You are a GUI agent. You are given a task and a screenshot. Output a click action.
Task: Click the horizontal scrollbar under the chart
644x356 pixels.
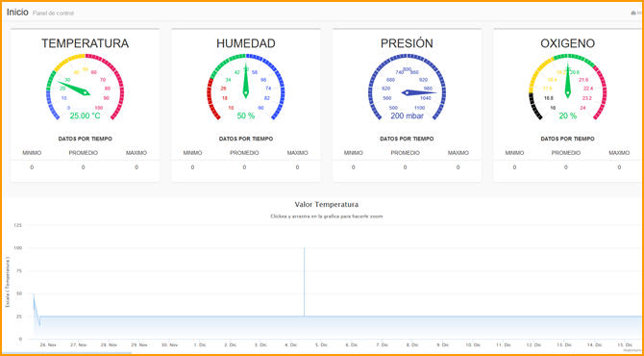tap(66, 353)
